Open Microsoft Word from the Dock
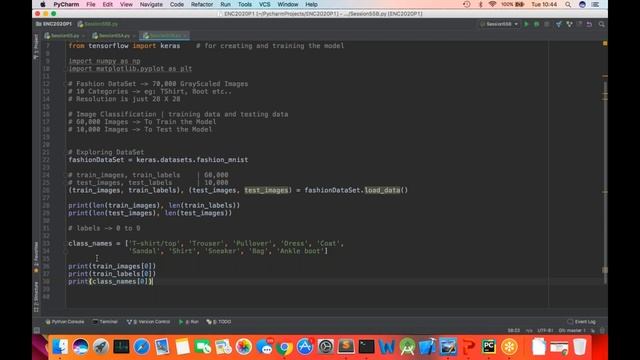This screenshot has height=360, width=640. [x=387, y=347]
